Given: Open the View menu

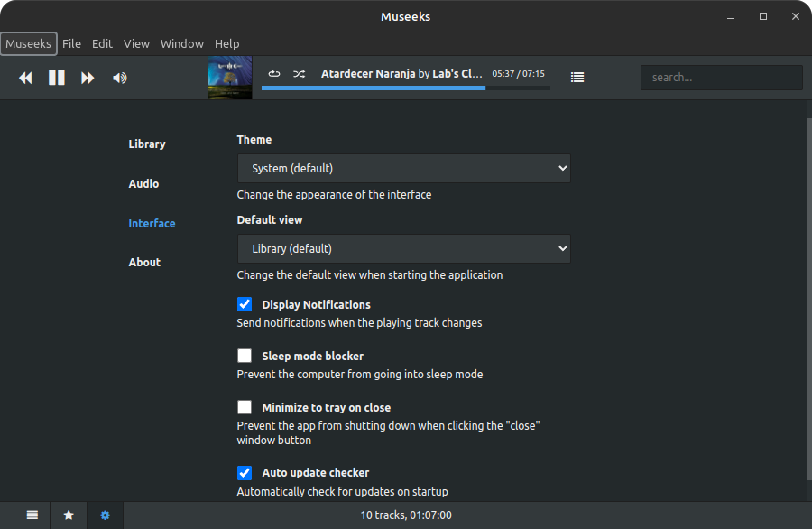Looking at the screenshot, I should coord(136,43).
